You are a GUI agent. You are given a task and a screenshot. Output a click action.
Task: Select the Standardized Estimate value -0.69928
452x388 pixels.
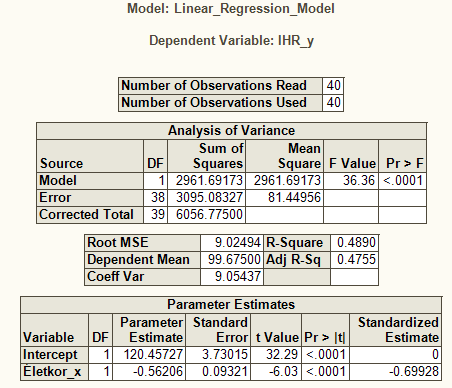(395, 371)
